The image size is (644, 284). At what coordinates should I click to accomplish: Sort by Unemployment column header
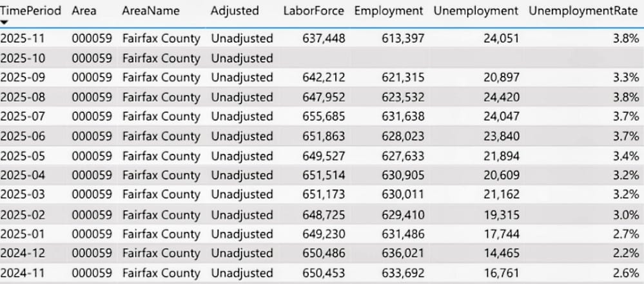[x=476, y=11]
